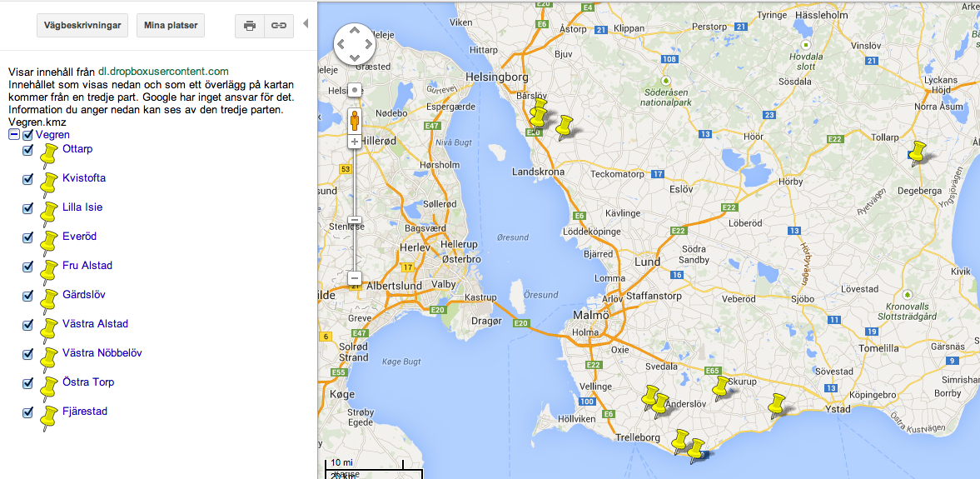
Task: Click the map pin west of Ystad
Action: click(776, 406)
